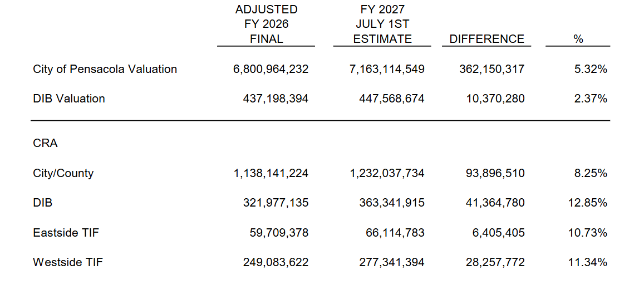Click the Eastside TIF final 59,709,378

click(279, 233)
